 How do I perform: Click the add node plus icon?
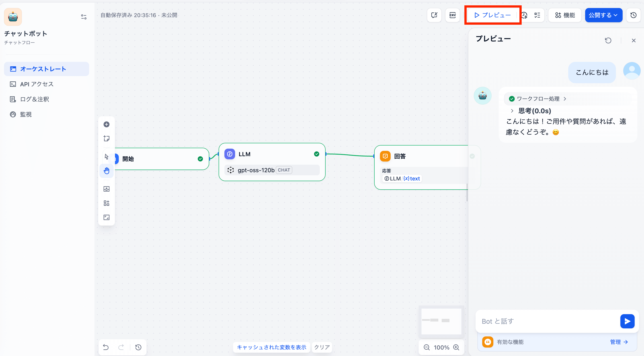[107, 124]
